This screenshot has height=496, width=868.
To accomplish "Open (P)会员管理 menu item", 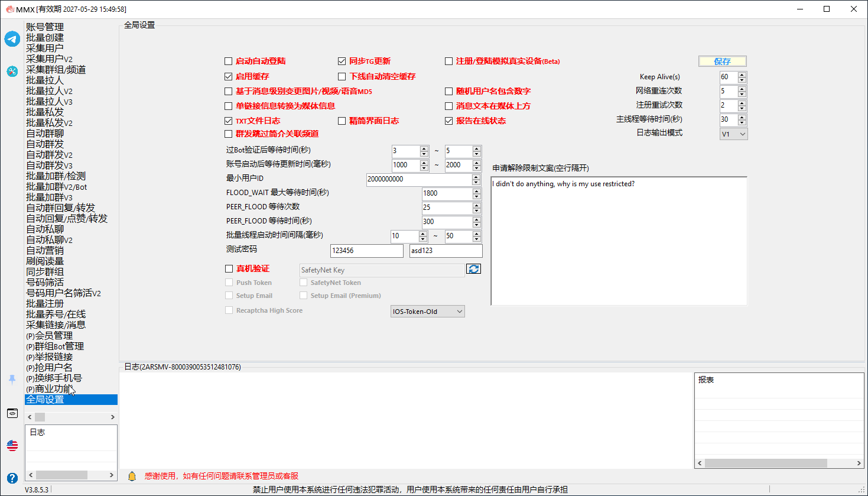I will pos(50,336).
